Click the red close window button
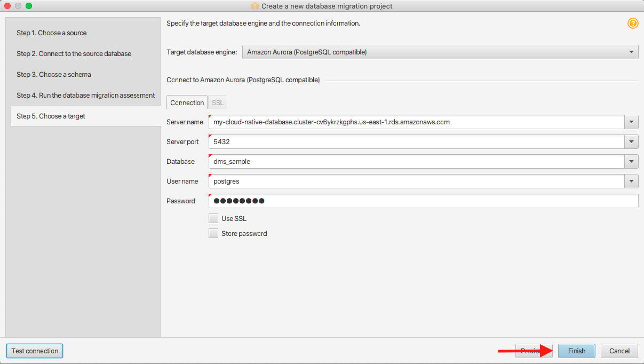644x364 pixels. click(7, 6)
